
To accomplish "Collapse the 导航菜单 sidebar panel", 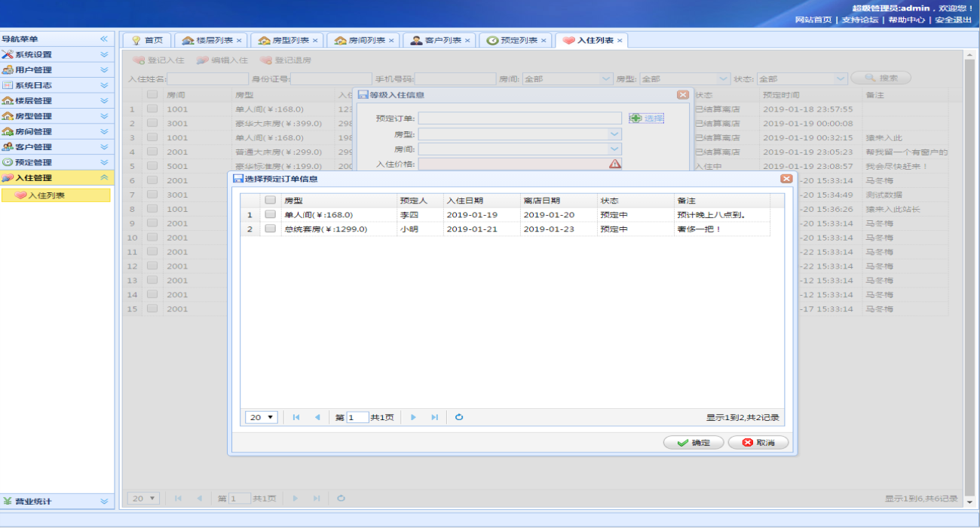I will (104, 39).
